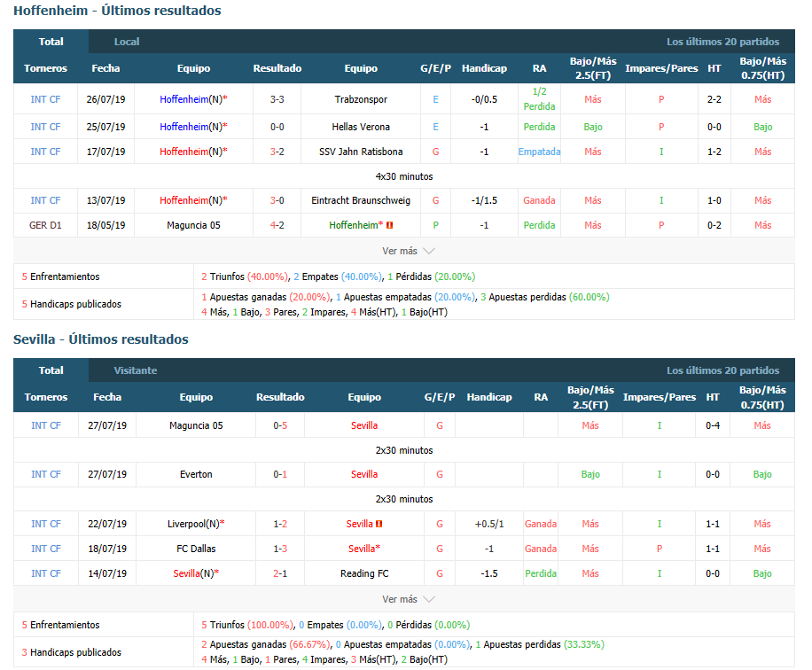Open the 3-2 result against SSV Jahn Ratisbona
The image size is (812, 670).
pos(277,152)
